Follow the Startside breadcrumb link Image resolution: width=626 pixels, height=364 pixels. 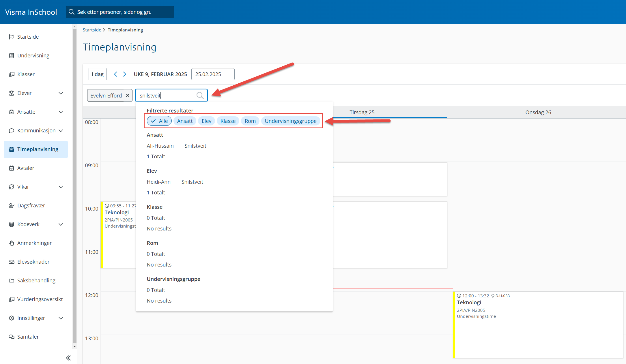(92, 30)
